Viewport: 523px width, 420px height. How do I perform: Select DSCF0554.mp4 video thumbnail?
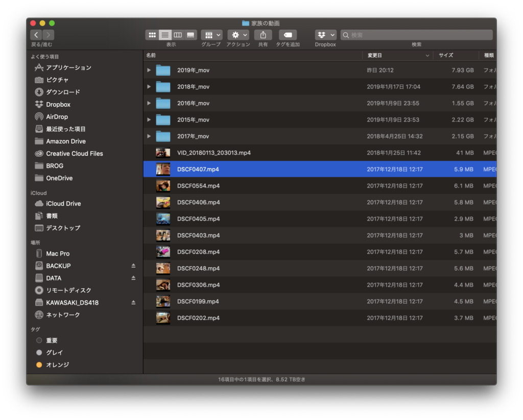coord(163,186)
